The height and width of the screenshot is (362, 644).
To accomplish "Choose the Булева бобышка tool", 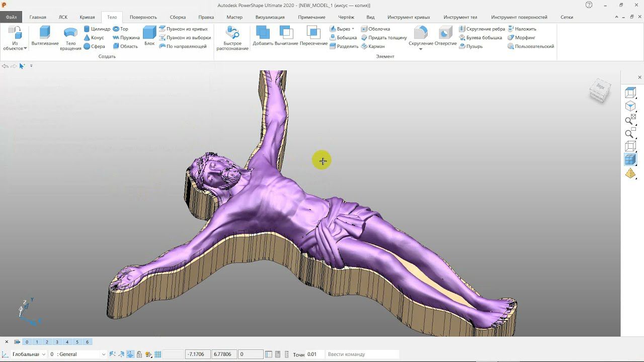I will (480, 38).
